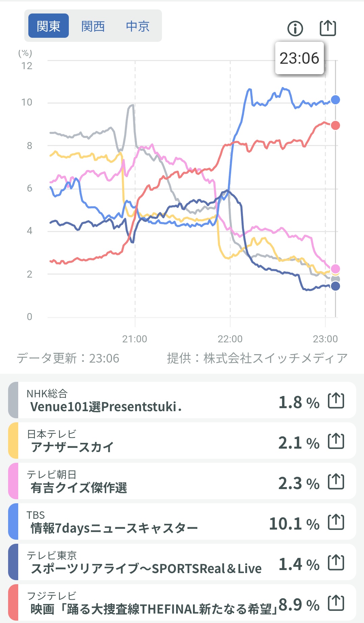This screenshot has width=364, height=623.
Task: Share the TBS 10.1% rating
Action: tap(336, 522)
